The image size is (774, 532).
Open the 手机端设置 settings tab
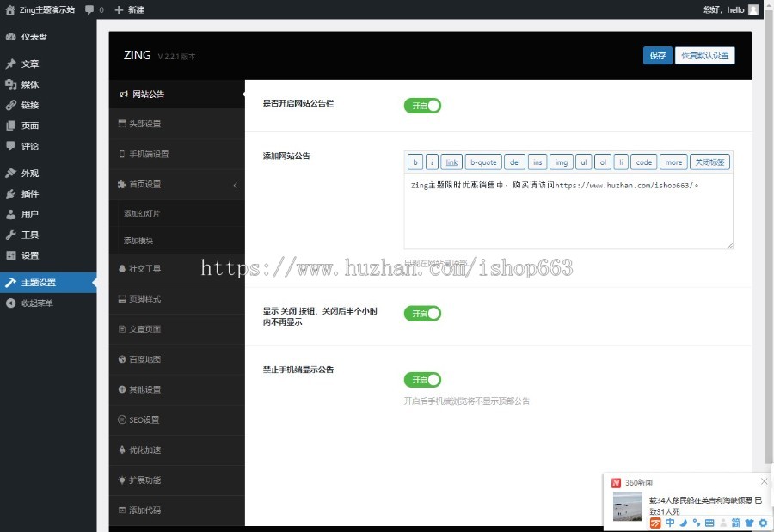(176, 154)
